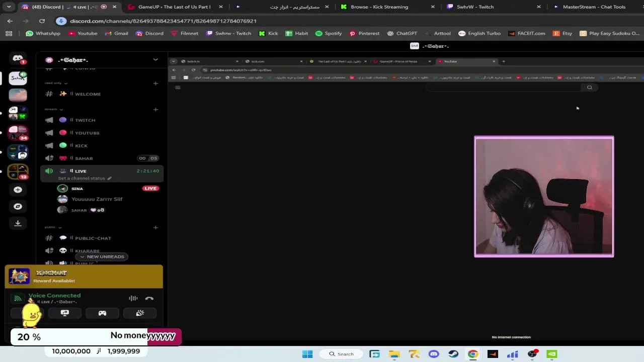Create channel in stream category

click(155, 109)
